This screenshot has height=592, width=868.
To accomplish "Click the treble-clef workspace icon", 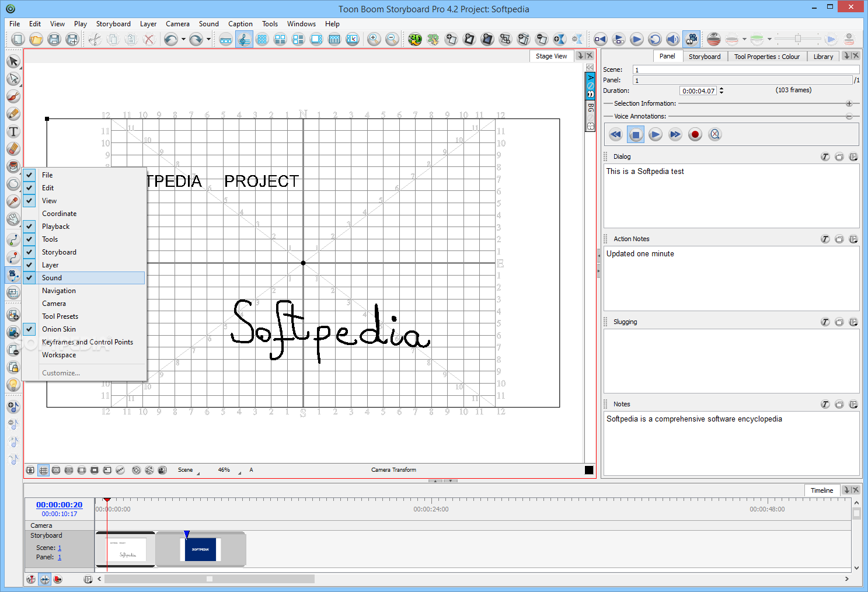I will 244,39.
